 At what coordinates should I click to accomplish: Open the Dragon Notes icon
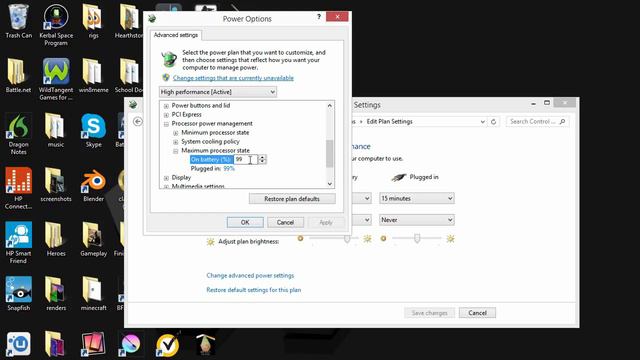pos(18,133)
